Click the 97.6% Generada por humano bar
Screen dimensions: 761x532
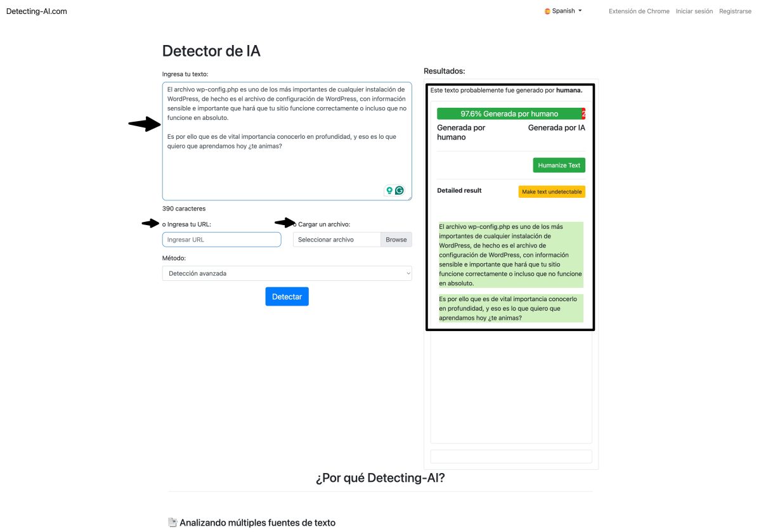click(x=509, y=114)
